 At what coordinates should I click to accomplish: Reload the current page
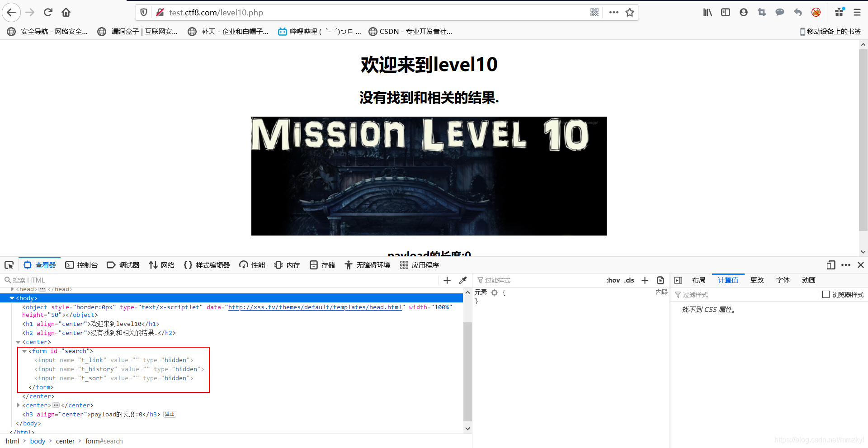[x=48, y=12]
